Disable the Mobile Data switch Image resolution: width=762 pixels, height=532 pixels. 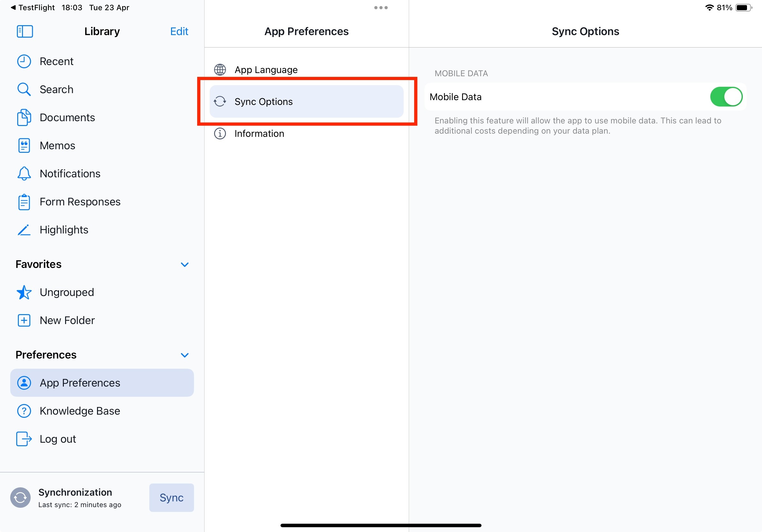[726, 97]
